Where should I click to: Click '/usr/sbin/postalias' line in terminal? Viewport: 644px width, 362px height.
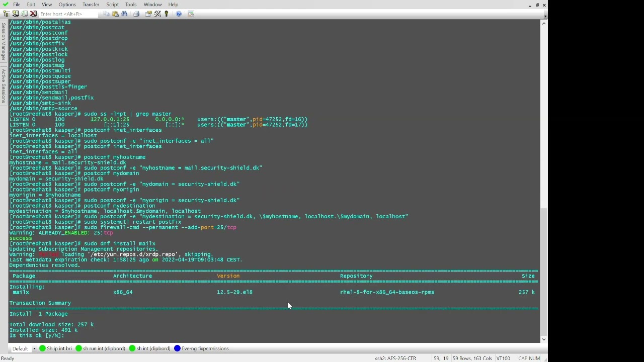point(40,22)
